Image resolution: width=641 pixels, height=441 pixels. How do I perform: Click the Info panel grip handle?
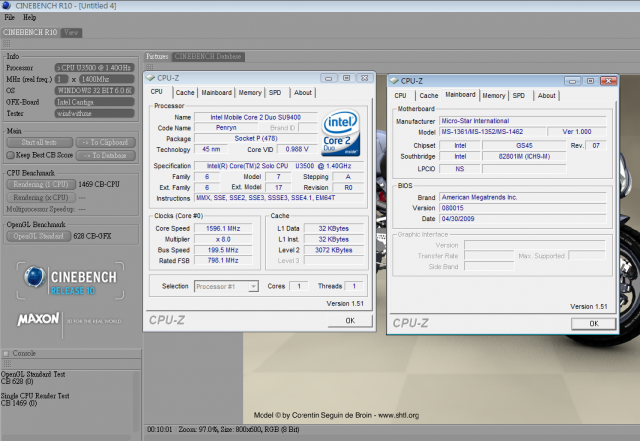pyautogui.click(x=7, y=44)
